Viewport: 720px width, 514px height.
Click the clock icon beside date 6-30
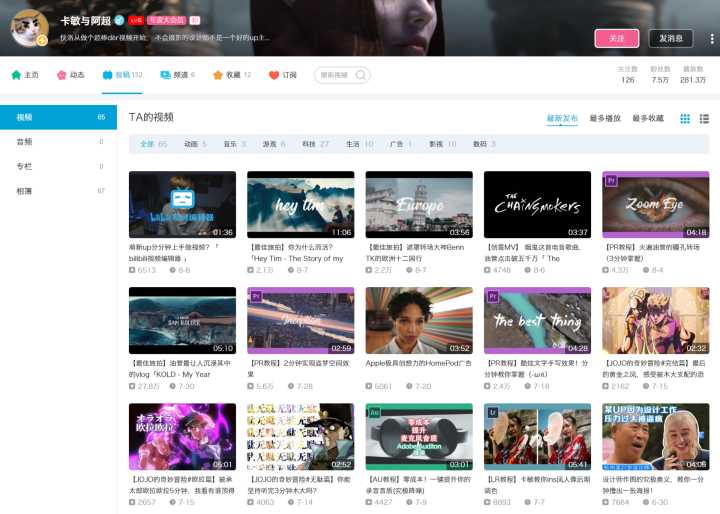pyautogui.click(x=646, y=502)
